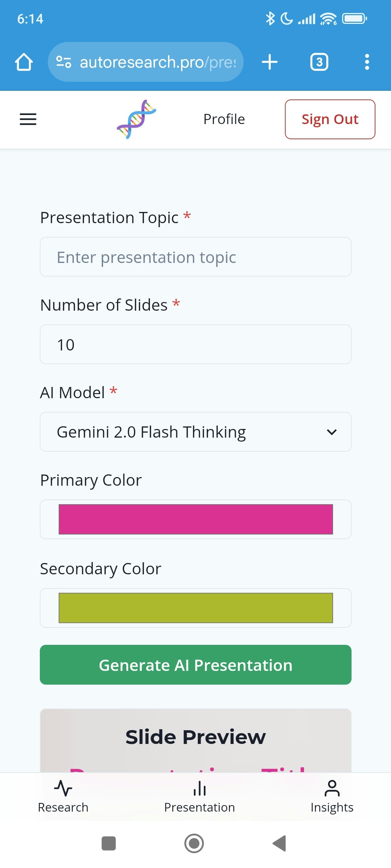
Task: Switch to the Research tab
Action: [63, 796]
